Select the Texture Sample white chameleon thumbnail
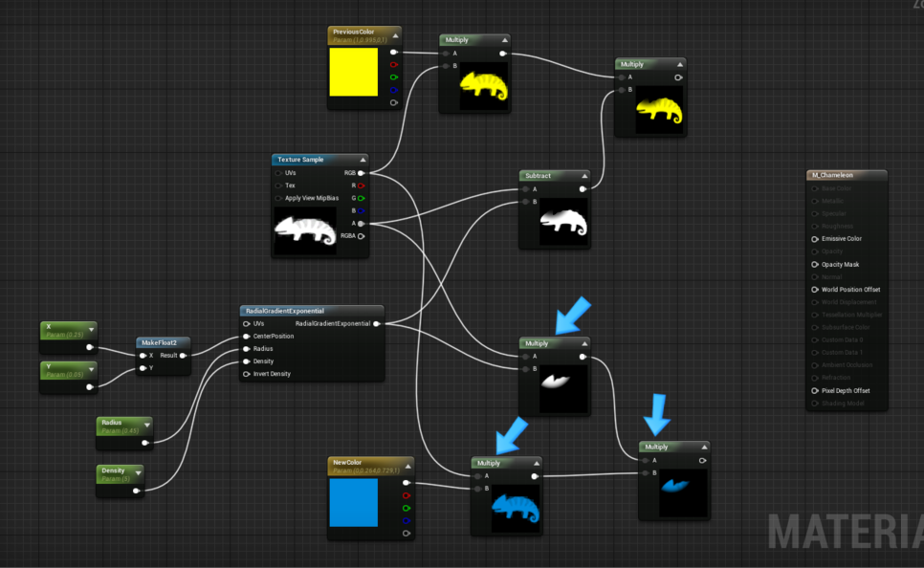The height and width of the screenshot is (568, 924). [305, 230]
